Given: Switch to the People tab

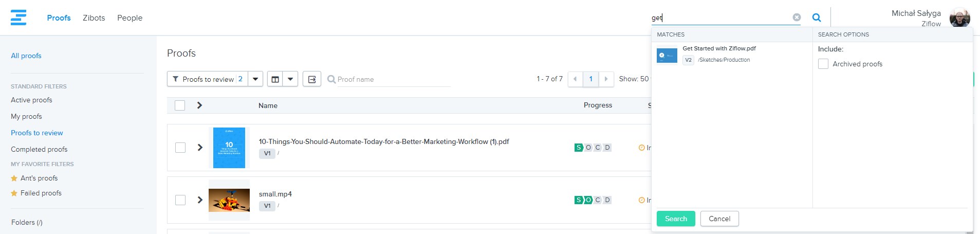Looking at the screenshot, I should [x=130, y=18].
